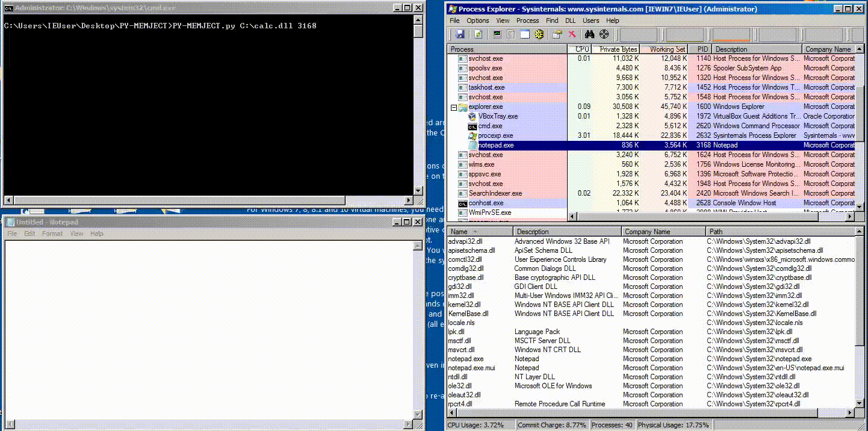This screenshot has width=868, height=431.
Task: Click the red X Kill Process icon
Action: click(572, 35)
